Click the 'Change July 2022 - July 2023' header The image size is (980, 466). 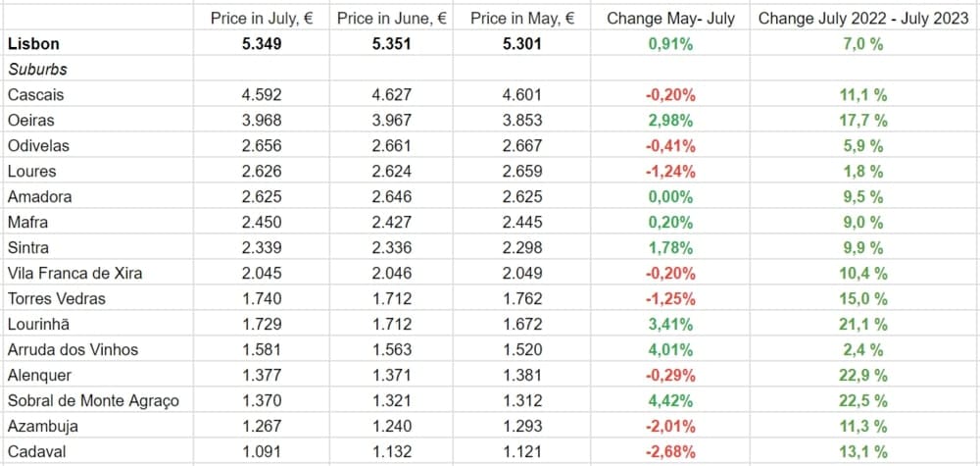[863, 18]
